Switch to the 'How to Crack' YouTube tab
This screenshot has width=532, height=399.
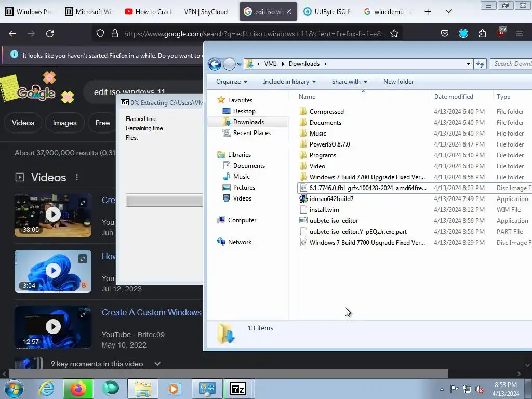point(149,11)
